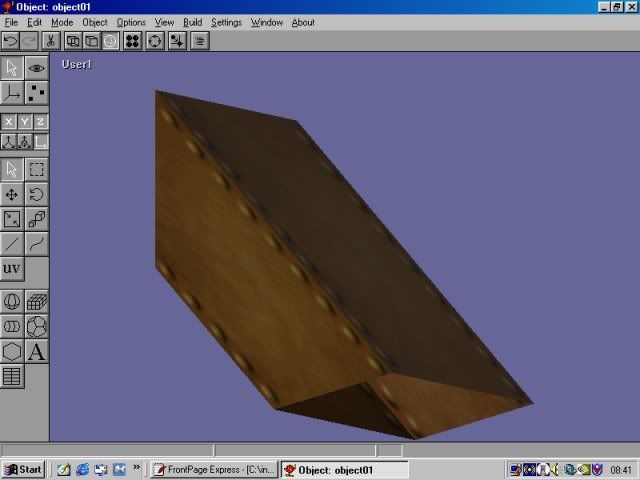Screen dimensions: 640x480
Task: Click the User1 viewport label
Action: (76, 64)
